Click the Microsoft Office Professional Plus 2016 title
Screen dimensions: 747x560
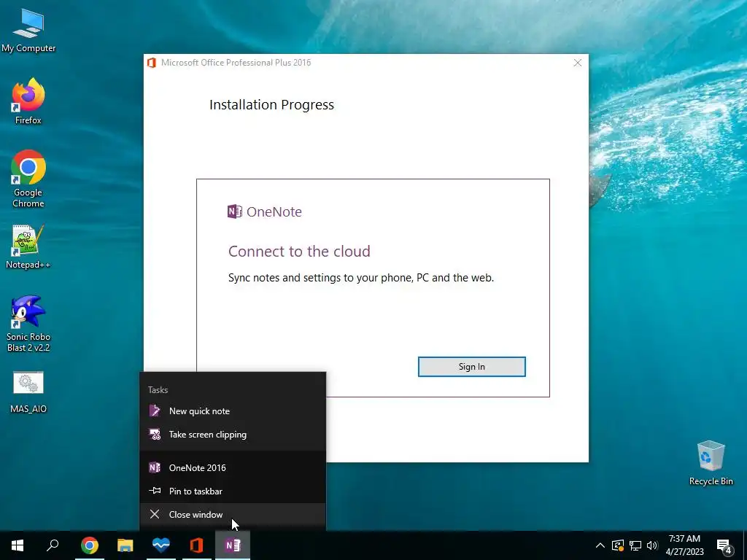coord(236,63)
